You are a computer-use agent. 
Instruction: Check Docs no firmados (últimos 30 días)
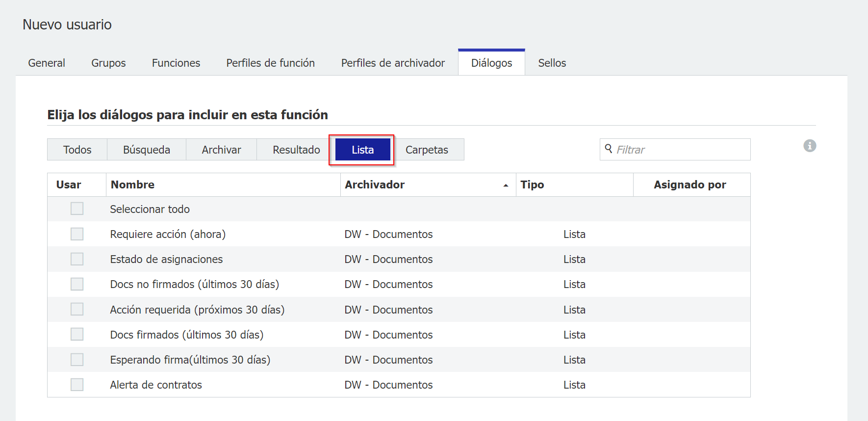[77, 284]
